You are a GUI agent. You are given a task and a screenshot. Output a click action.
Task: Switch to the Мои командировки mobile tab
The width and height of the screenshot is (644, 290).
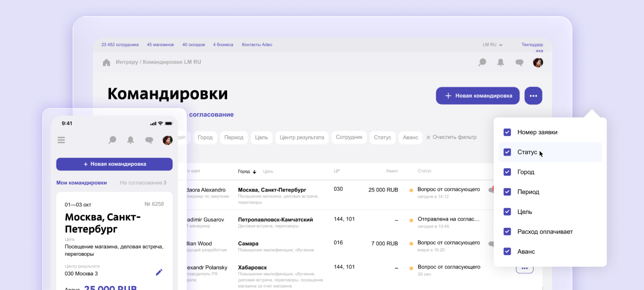click(x=81, y=183)
